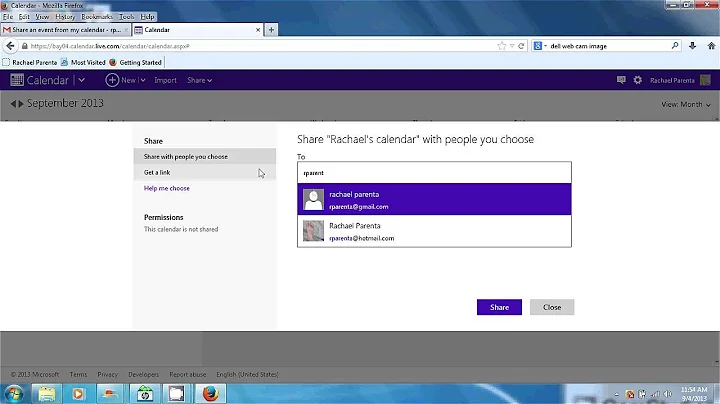This screenshot has width=720, height=404.
Task: Go to the Firefox home page icon
Action: 711,45
